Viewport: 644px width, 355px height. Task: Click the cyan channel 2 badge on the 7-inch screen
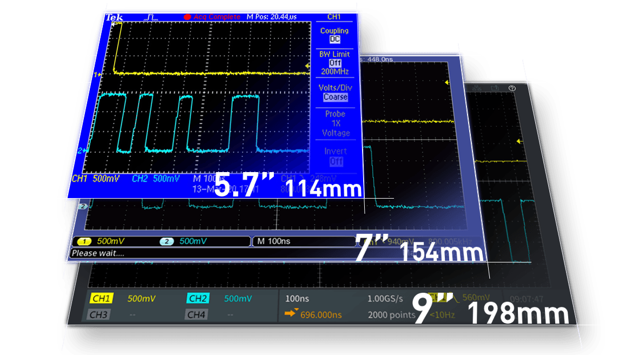167,241
